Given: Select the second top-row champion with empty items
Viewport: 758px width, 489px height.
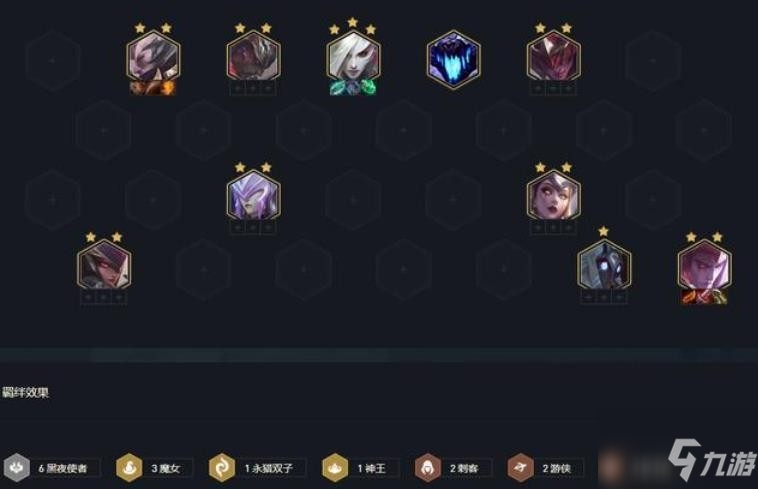Looking at the screenshot, I should coord(253,57).
